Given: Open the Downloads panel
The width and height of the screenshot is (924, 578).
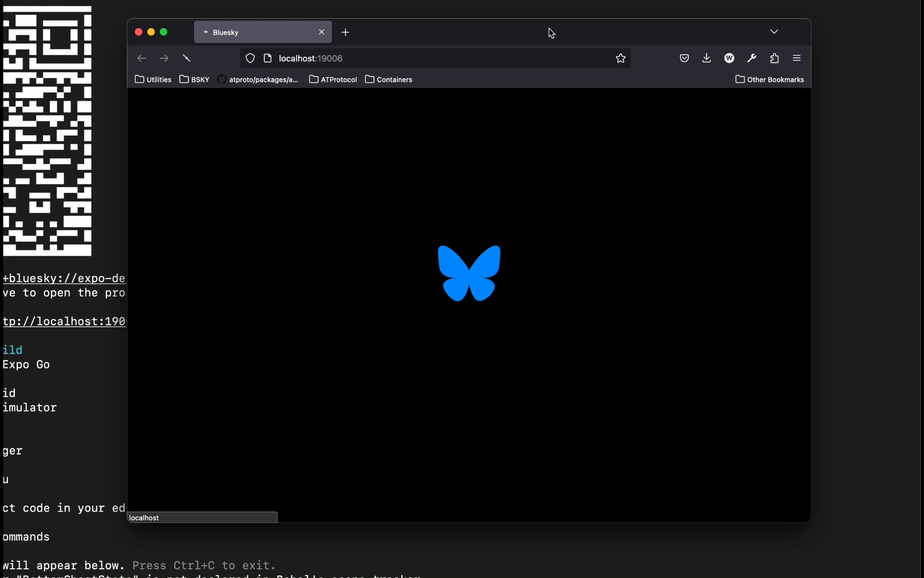Looking at the screenshot, I should (706, 58).
